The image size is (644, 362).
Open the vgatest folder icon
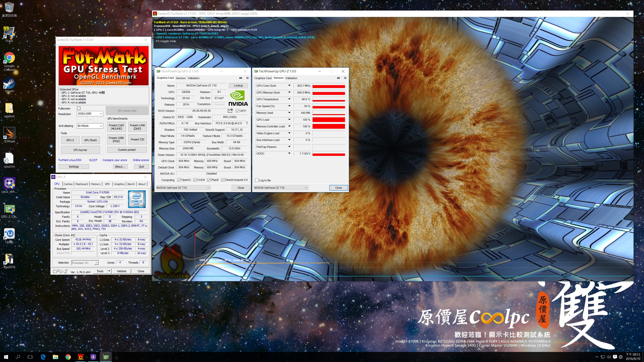click(9, 110)
